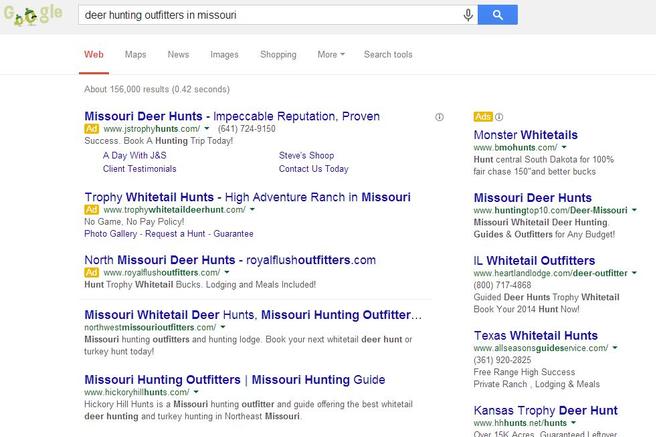Open Missouri Whitetail Deer Hunts result
This screenshot has width=656, height=437.
click(x=253, y=315)
